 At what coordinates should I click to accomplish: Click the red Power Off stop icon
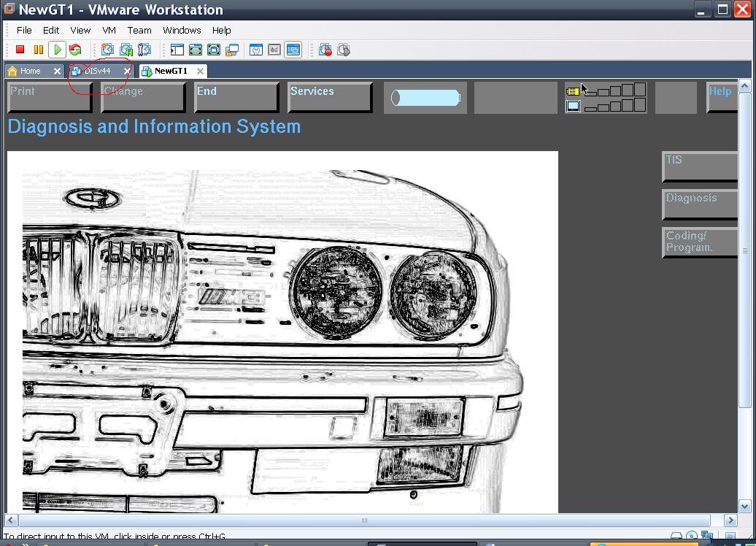coord(20,49)
